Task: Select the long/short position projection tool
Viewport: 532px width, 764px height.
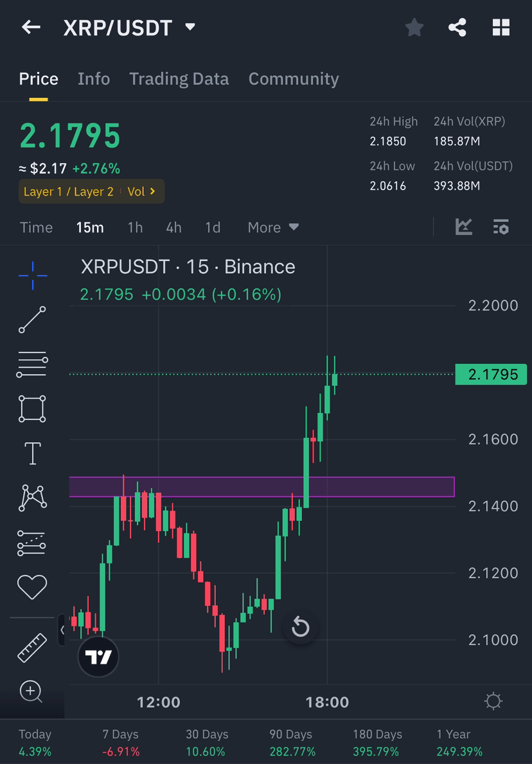Action: pyautogui.click(x=31, y=543)
